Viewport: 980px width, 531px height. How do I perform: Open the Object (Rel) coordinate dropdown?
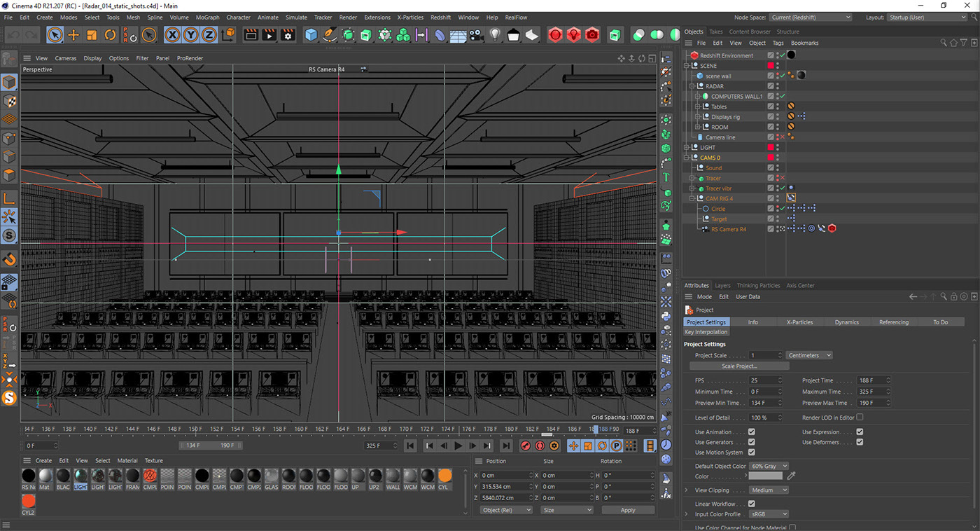coord(505,510)
